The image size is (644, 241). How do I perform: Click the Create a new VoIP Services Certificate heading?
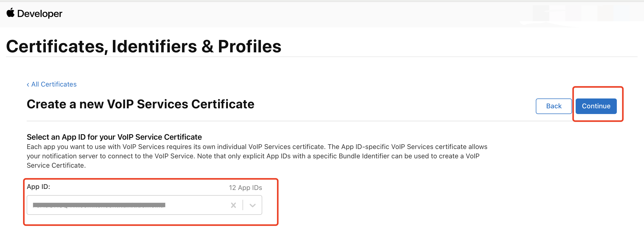point(141,104)
